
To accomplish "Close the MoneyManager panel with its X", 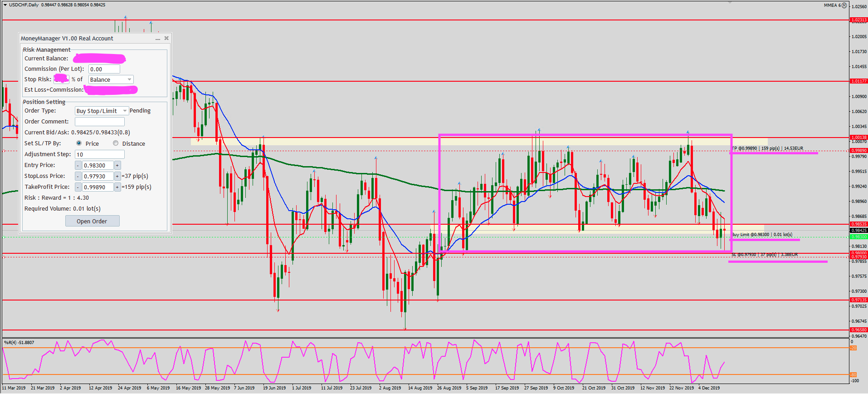I will [x=166, y=38].
